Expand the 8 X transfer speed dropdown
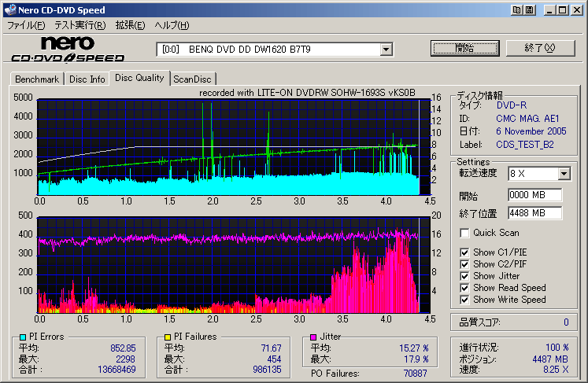Image resolution: width=588 pixels, height=383 pixels. 564,174
